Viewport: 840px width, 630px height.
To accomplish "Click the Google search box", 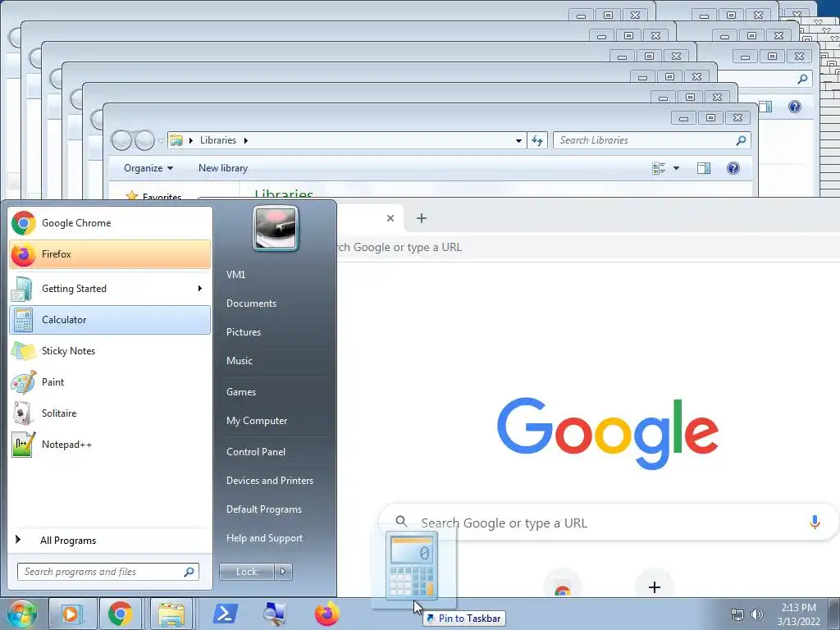I will (x=608, y=523).
